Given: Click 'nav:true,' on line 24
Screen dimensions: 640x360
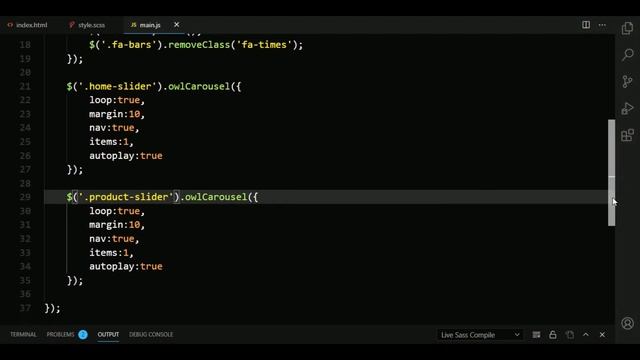Looking at the screenshot, I should 114,128.
